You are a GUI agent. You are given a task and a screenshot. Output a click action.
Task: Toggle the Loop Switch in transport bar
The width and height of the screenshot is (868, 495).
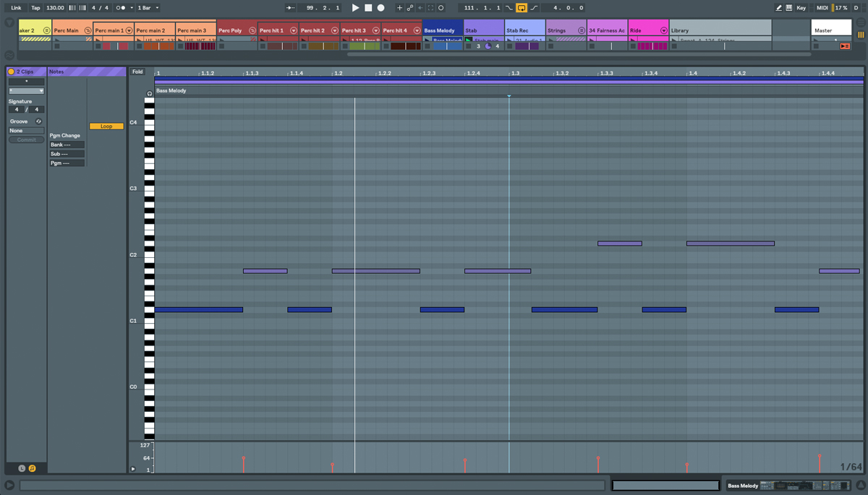click(522, 8)
